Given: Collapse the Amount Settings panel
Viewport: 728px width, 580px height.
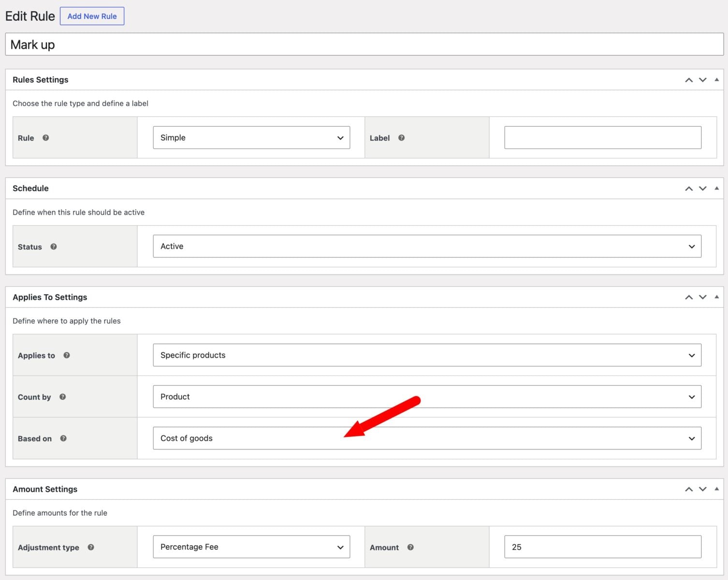Looking at the screenshot, I should pos(716,489).
